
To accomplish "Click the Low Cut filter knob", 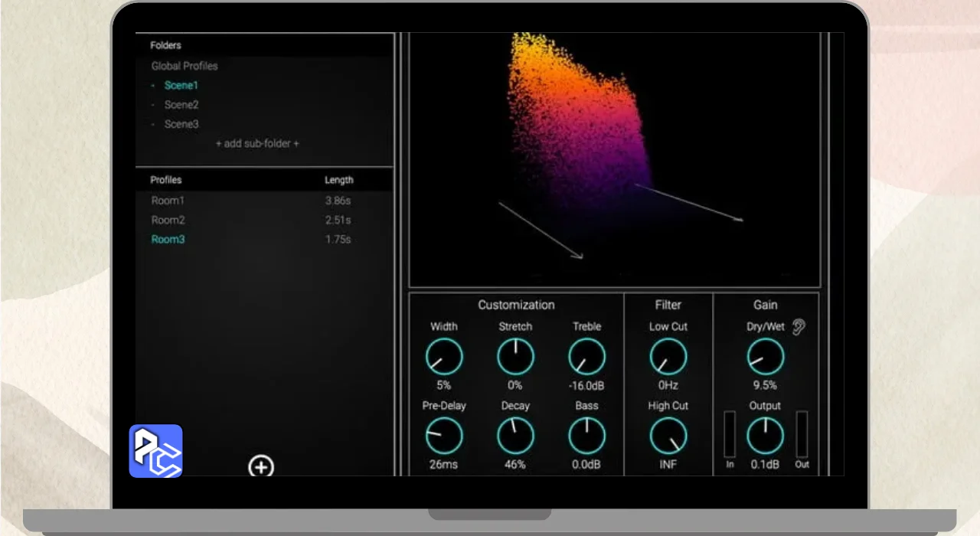I will click(668, 357).
